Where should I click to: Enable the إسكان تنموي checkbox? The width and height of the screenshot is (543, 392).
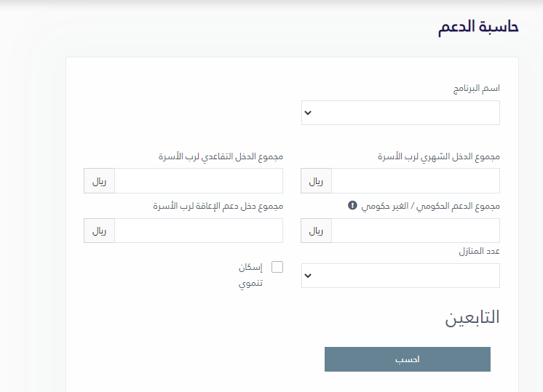click(277, 267)
